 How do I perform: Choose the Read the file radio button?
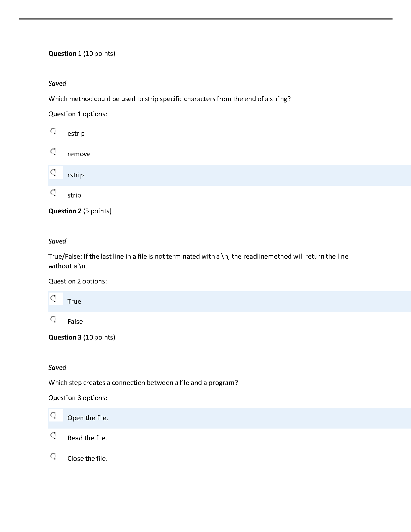coord(53,436)
